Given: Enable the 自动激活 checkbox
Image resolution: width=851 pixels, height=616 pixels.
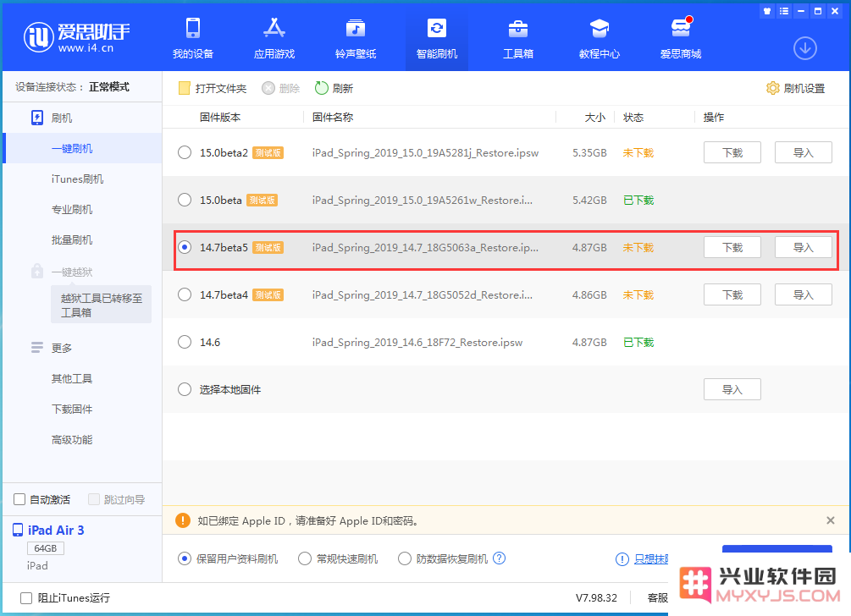Looking at the screenshot, I should pos(19,499).
